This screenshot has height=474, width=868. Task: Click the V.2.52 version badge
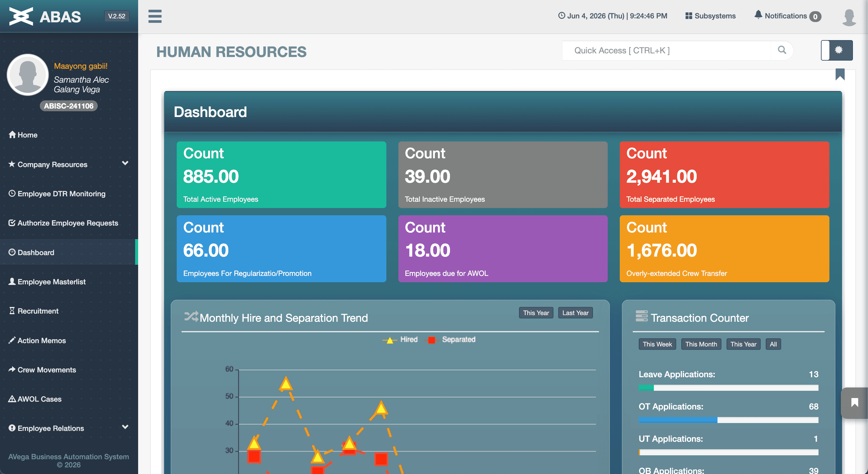[x=117, y=16]
